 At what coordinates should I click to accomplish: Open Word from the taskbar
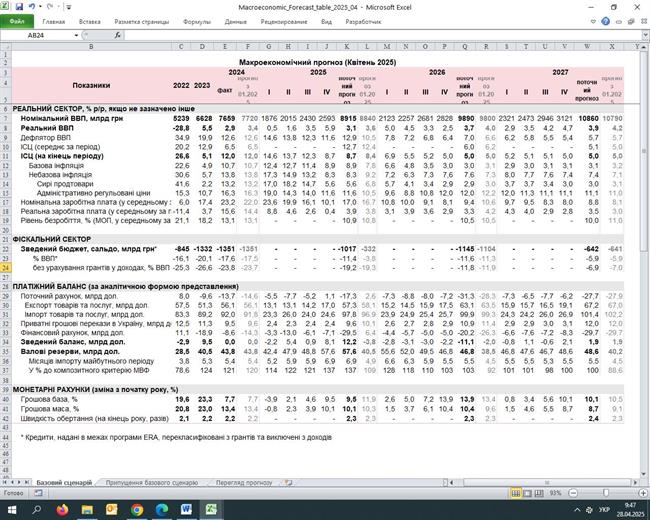pyautogui.click(x=186, y=509)
